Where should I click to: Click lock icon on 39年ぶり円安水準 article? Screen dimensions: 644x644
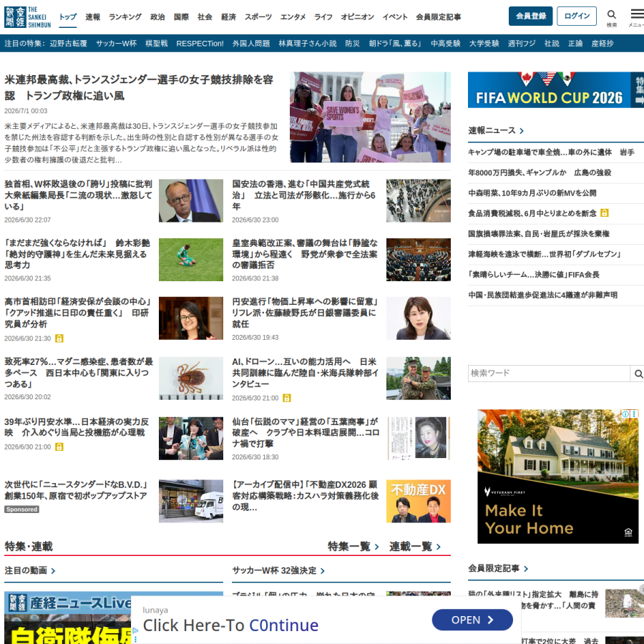click(59, 447)
